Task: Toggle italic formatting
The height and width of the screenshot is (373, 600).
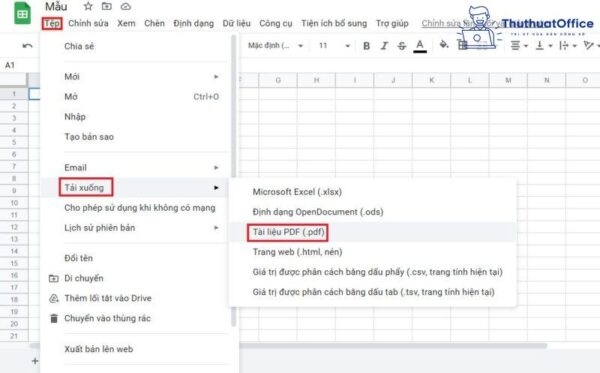Action: point(384,46)
